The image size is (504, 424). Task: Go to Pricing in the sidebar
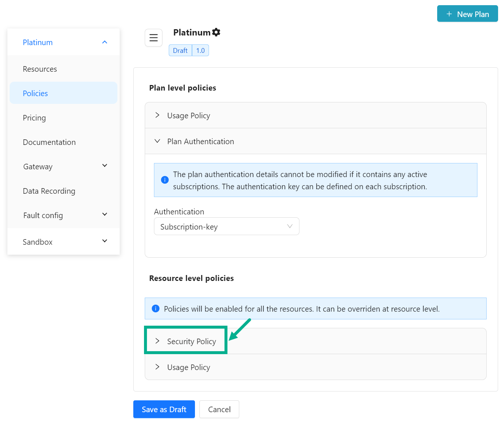click(x=34, y=118)
